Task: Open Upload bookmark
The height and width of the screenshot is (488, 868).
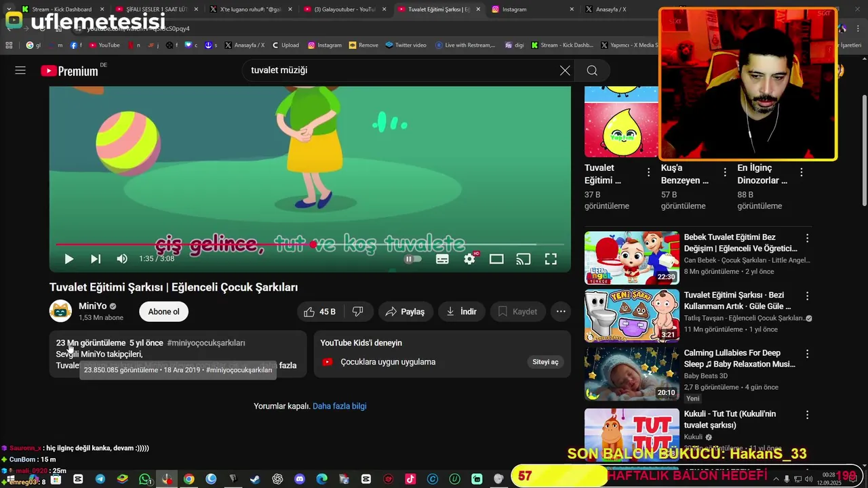Action: (x=285, y=45)
